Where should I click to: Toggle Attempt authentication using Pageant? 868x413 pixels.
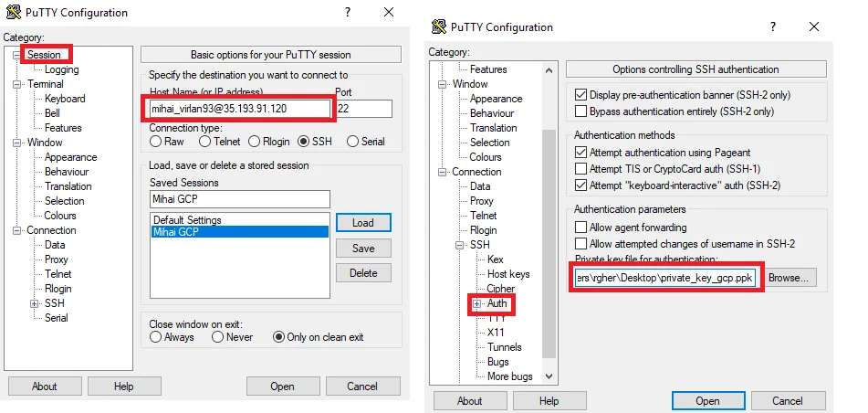580,152
